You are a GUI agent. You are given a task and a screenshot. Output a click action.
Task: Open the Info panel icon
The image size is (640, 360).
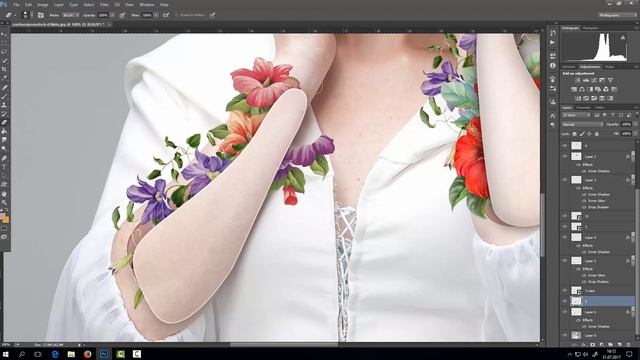tap(553, 65)
